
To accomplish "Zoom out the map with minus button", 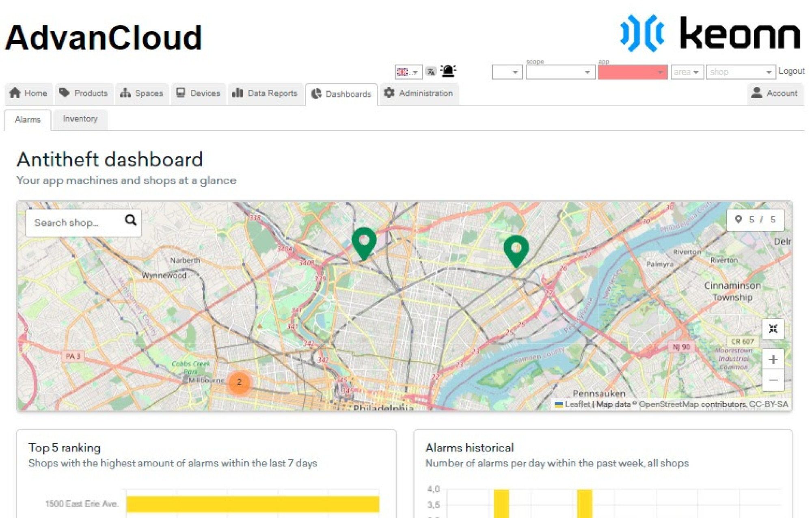I will (x=773, y=380).
